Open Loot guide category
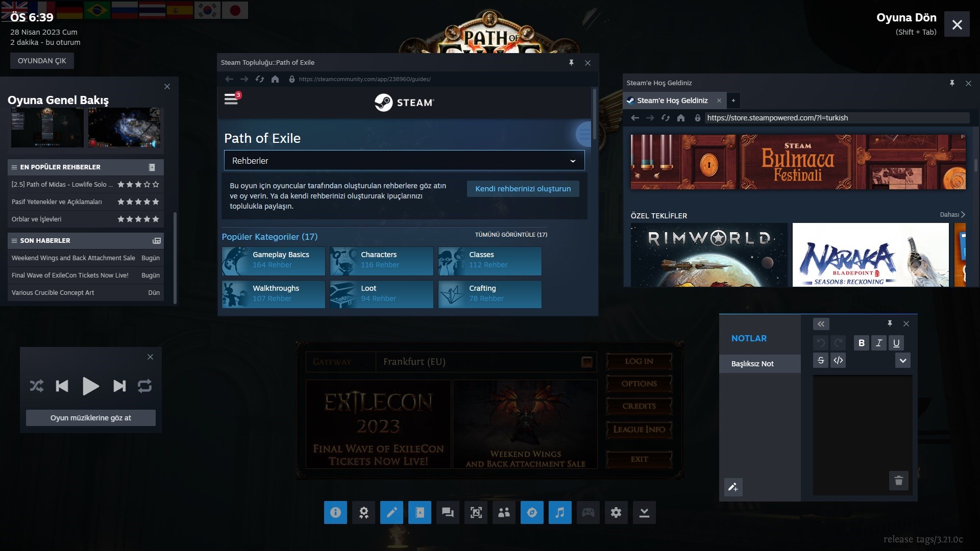The height and width of the screenshot is (551, 980). tap(382, 294)
